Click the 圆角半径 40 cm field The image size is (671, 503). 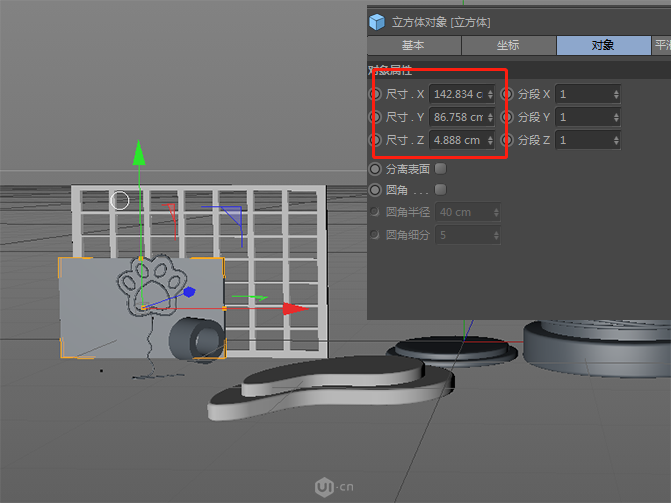click(468, 212)
